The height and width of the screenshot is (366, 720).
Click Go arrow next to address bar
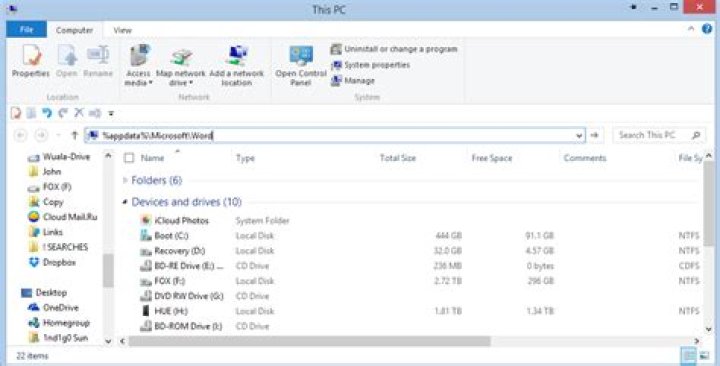click(595, 135)
